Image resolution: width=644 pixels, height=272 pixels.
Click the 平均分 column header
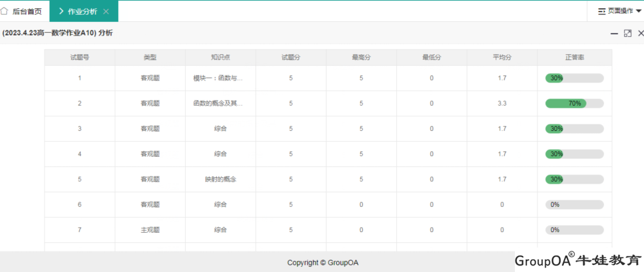point(502,57)
